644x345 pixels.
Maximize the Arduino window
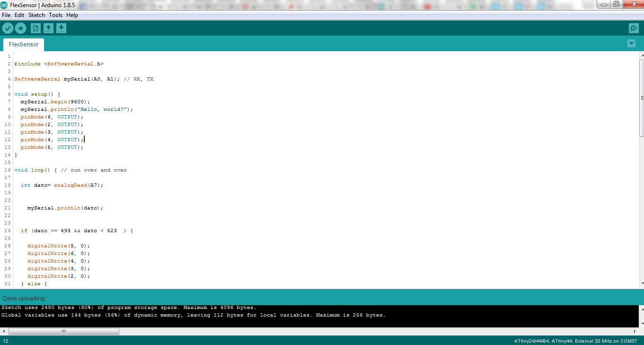coord(616,4)
